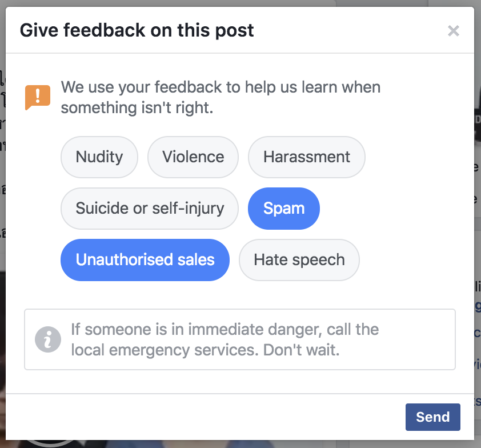Toggle the Harassment option
481x448 pixels.
(307, 157)
